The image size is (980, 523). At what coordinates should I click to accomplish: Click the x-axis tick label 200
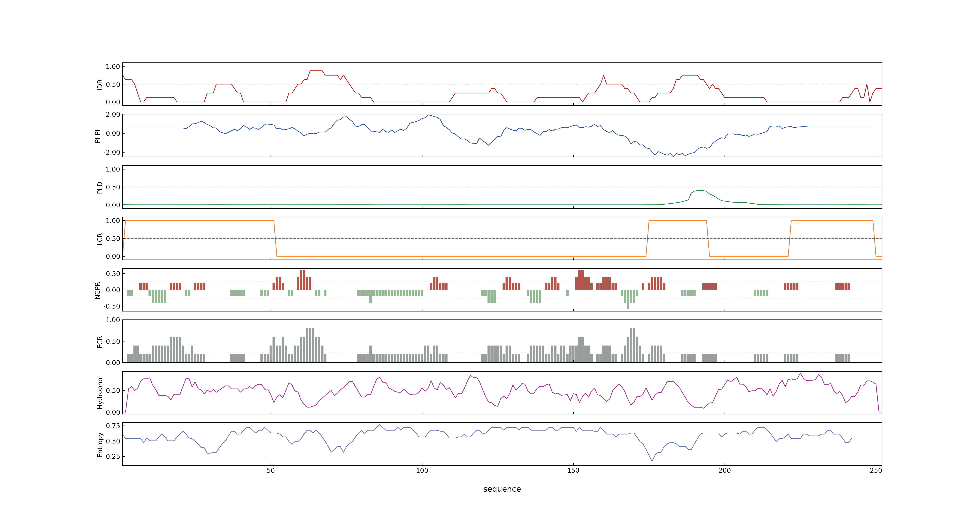click(x=724, y=470)
